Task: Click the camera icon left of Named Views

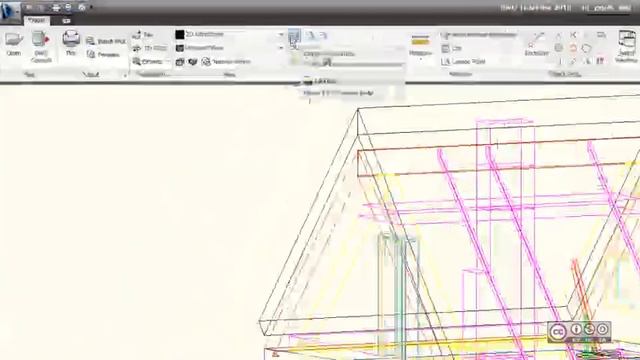Action: click(180, 62)
